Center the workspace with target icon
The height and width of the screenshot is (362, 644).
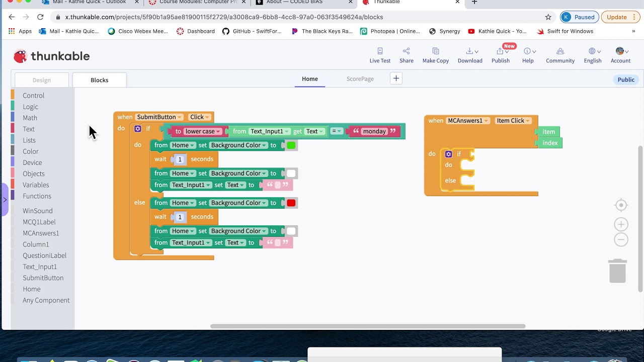621,205
